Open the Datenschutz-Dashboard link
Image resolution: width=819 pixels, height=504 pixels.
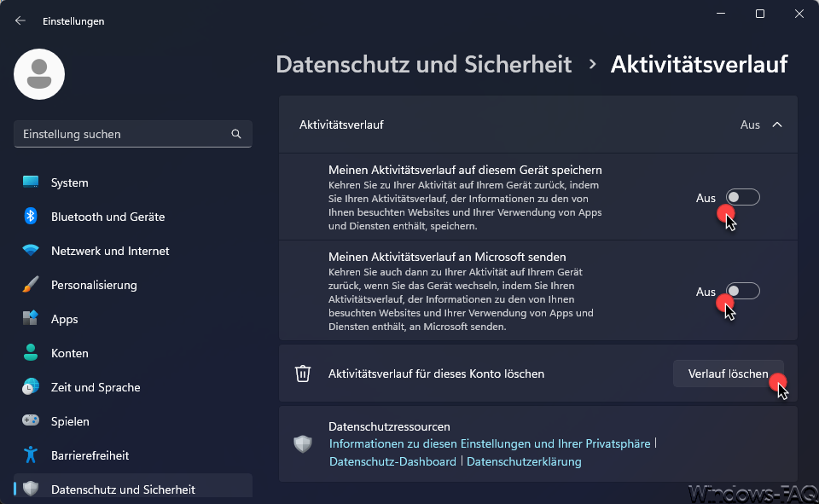[x=392, y=461]
